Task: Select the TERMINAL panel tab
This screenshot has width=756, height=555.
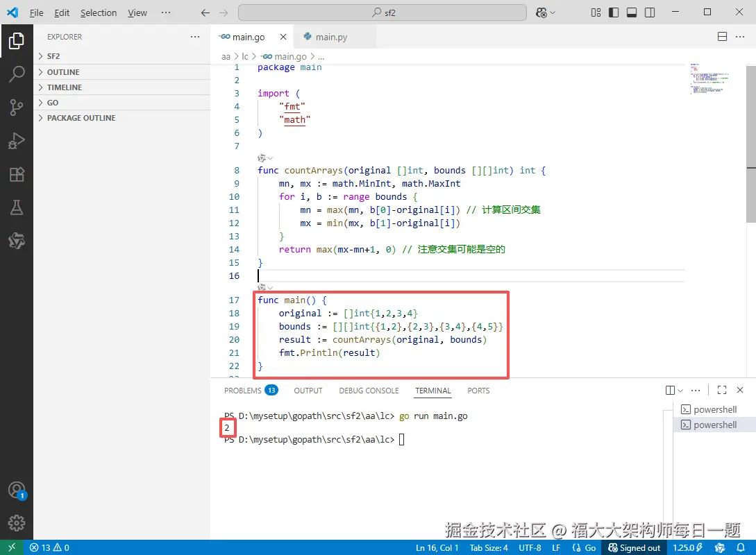Action: [433, 390]
